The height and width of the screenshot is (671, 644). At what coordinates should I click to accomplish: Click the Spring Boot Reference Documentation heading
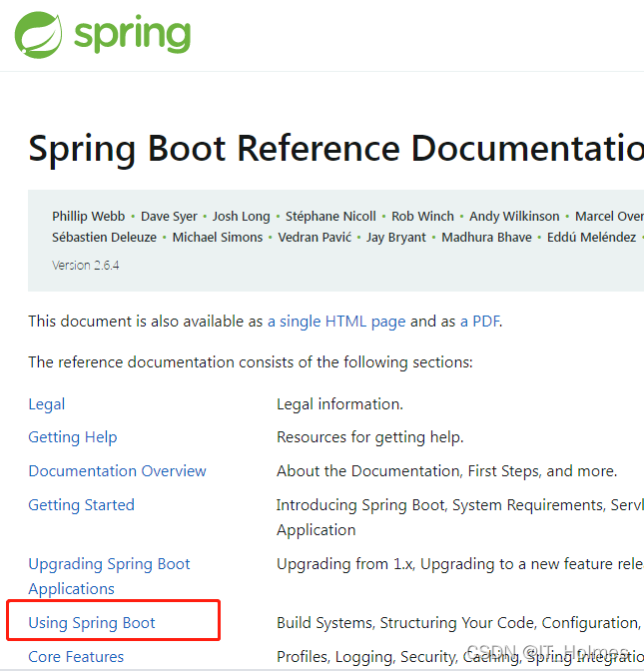[x=335, y=150]
